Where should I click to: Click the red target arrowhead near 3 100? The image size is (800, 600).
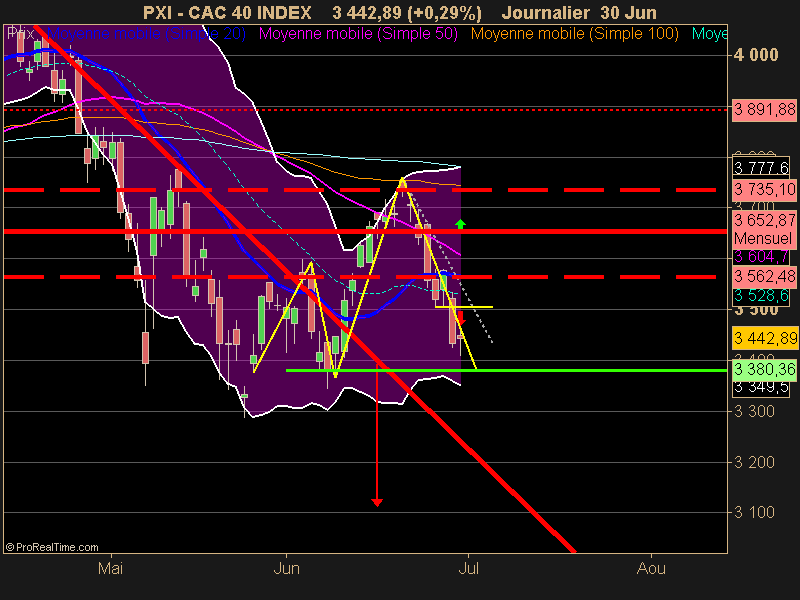377,503
